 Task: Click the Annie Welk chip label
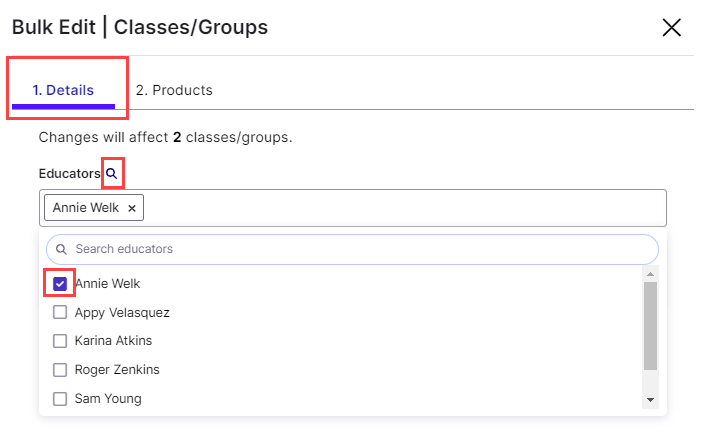coord(86,208)
